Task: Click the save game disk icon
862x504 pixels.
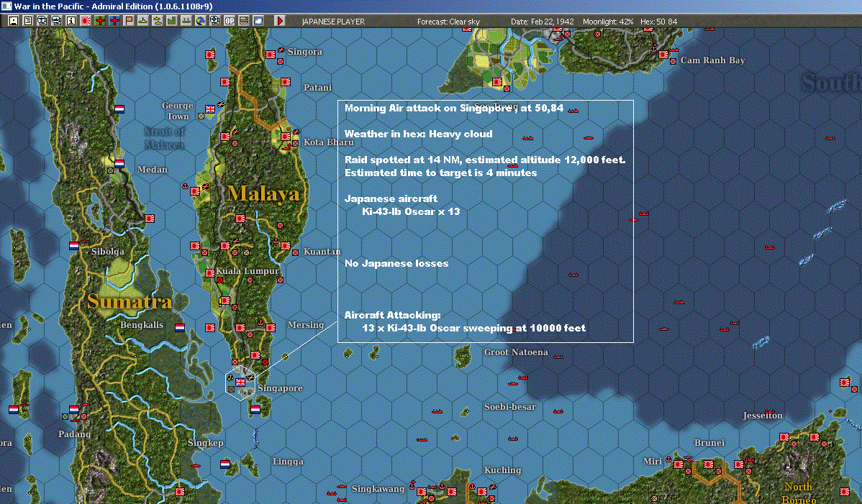Action: (14, 21)
